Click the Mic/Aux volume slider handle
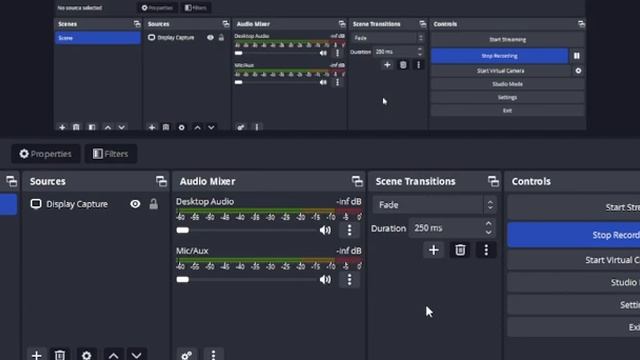640x360 pixels. click(182, 280)
